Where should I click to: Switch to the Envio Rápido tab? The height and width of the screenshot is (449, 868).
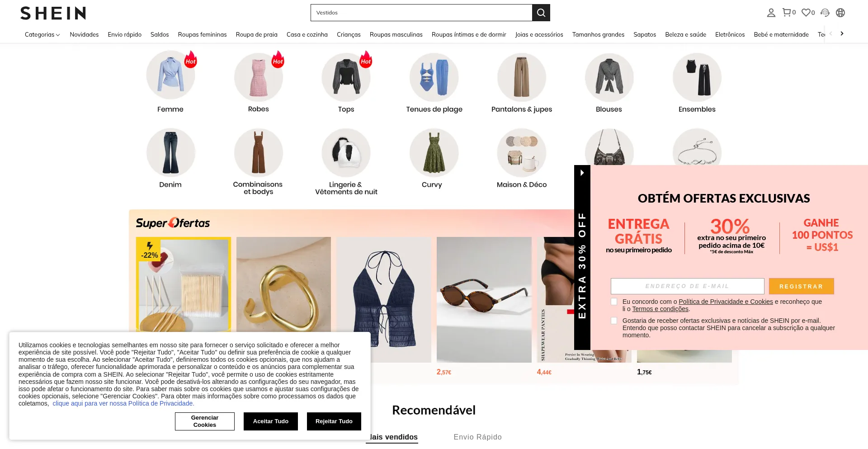click(x=478, y=437)
